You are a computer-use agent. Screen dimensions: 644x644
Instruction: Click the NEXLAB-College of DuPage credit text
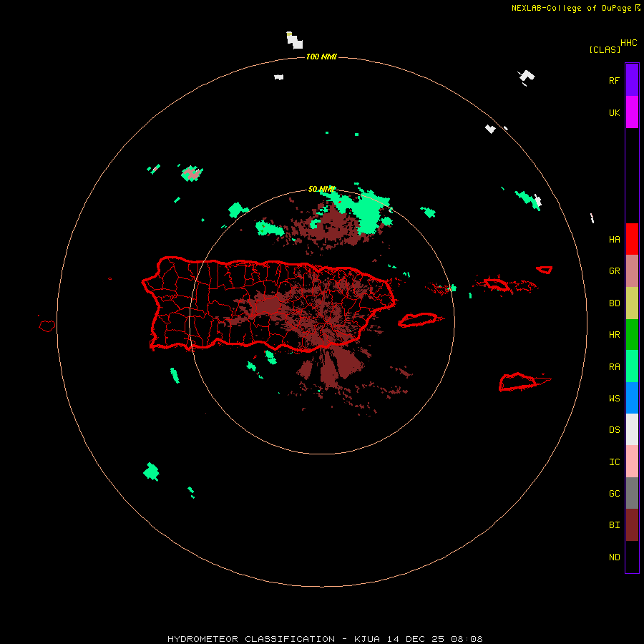pos(576,8)
